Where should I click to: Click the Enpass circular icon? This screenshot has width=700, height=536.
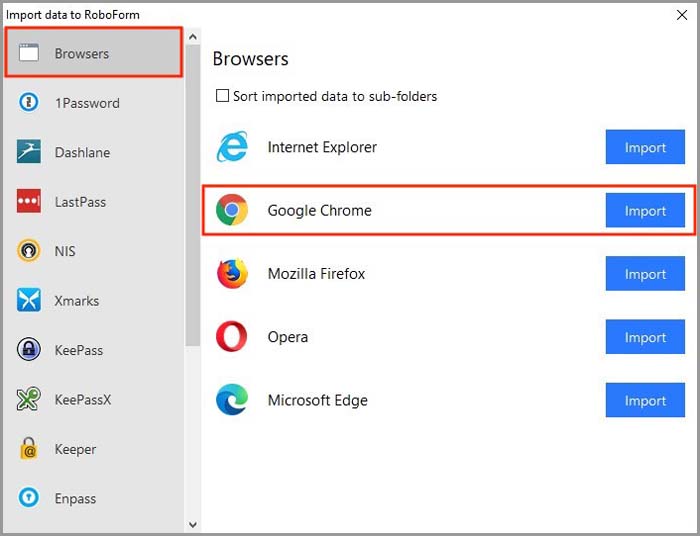click(29, 497)
